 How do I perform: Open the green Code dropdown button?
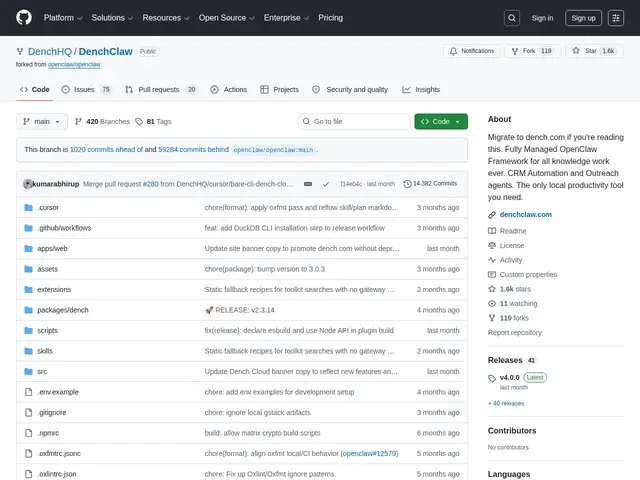click(x=441, y=122)
